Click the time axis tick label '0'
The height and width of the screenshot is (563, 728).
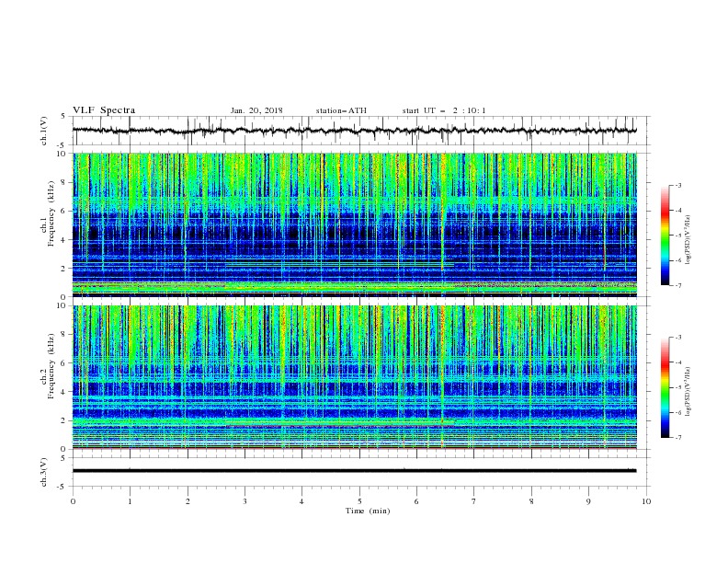click(73, 501)
